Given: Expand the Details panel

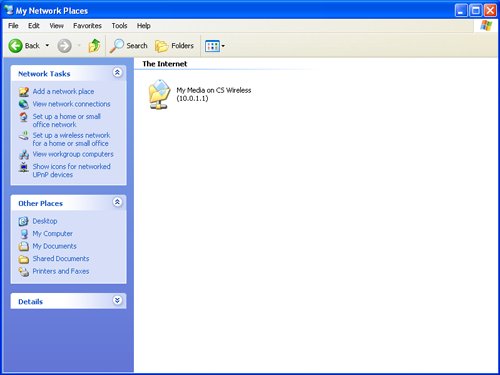Looking at the screenshot, I should point(117,300).
